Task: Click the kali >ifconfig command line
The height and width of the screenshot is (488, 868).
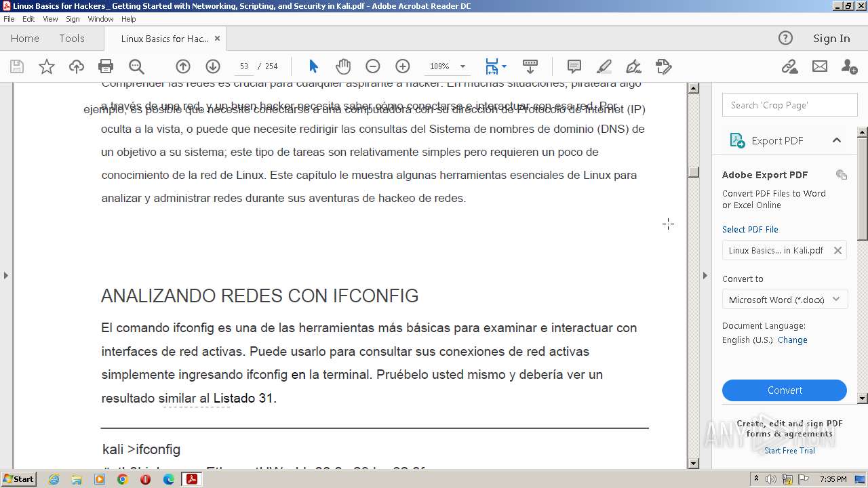Action: pos(142,449)
